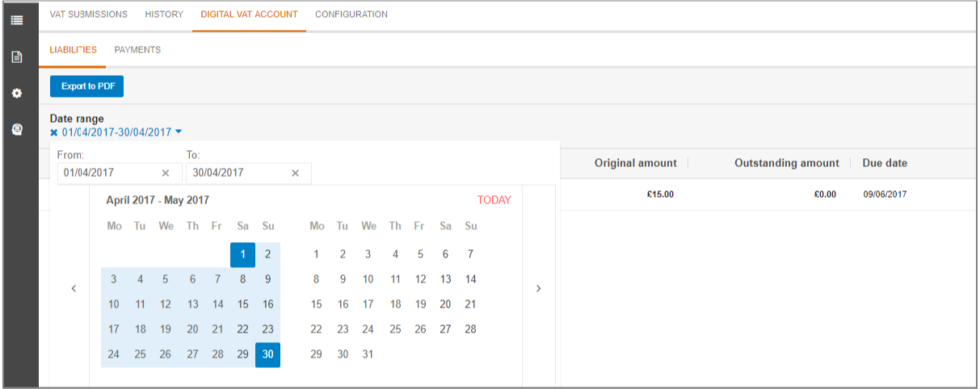
Task: Expand the date range dropdown arrow
Action: tap(179, 132)
